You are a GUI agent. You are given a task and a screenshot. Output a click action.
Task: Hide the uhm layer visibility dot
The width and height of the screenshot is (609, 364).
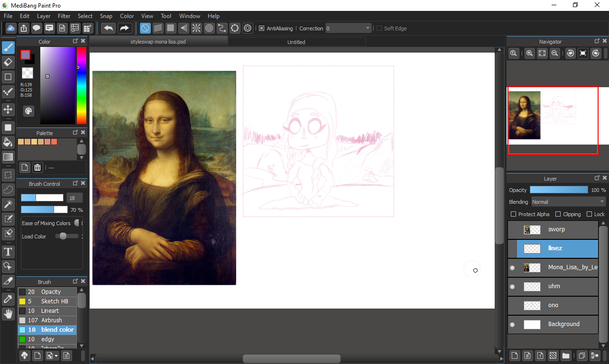click(x=512, y=287)
